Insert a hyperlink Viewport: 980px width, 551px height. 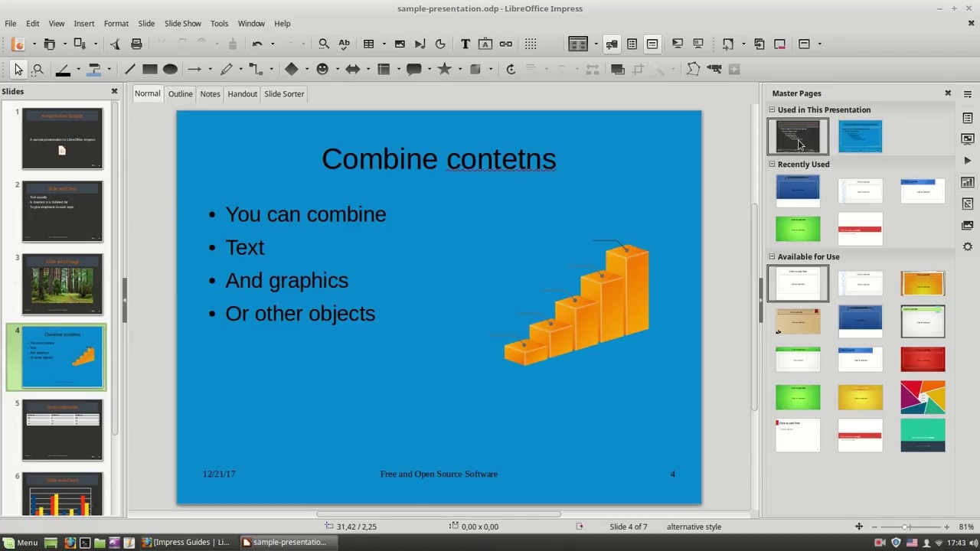[x=505, y=44]
